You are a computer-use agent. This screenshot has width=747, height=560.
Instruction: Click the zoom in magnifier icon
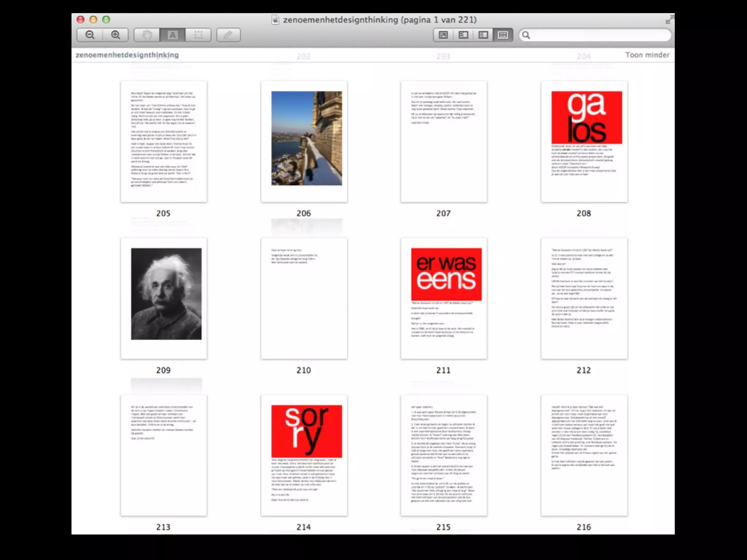(x=116, y=35)
